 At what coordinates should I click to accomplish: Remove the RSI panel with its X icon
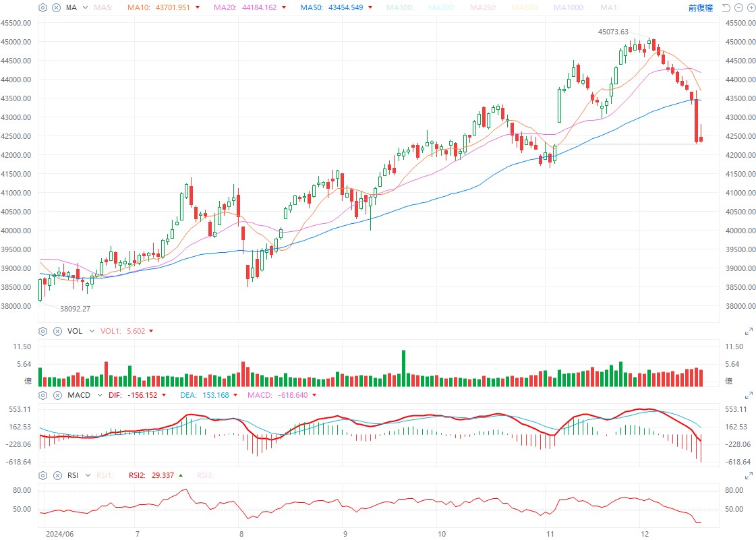click(57, 475)
